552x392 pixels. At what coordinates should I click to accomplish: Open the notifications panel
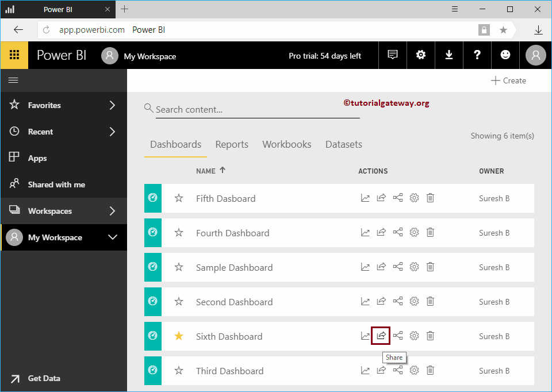click(392, 55)
